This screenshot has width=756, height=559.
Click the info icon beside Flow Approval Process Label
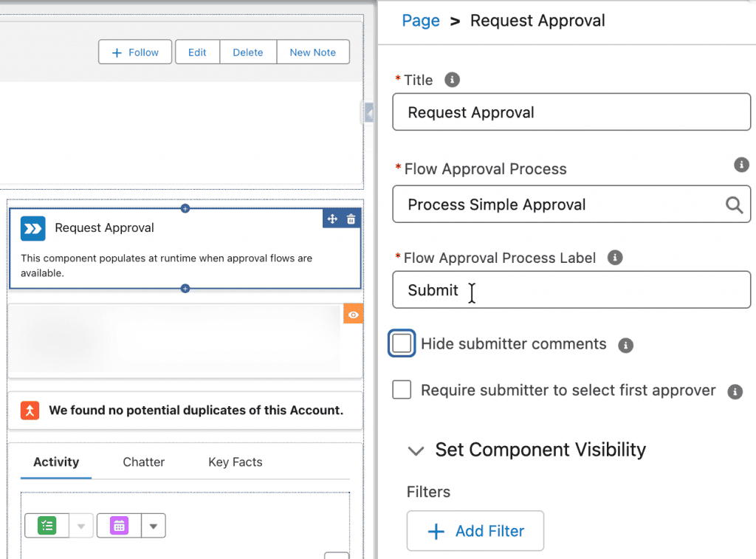pyautogui.click(x=615, y=258)
